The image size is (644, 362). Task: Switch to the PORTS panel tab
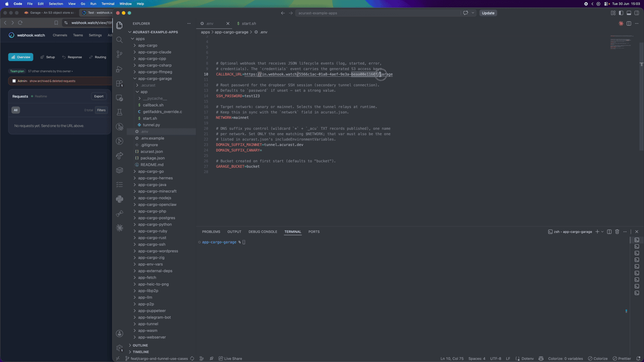tap(314, 232)
